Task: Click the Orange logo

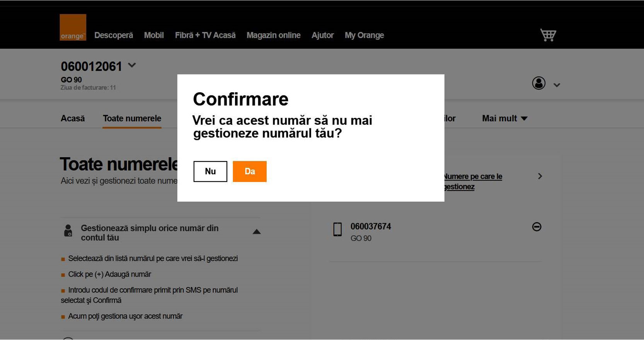Action: point(73,27)
